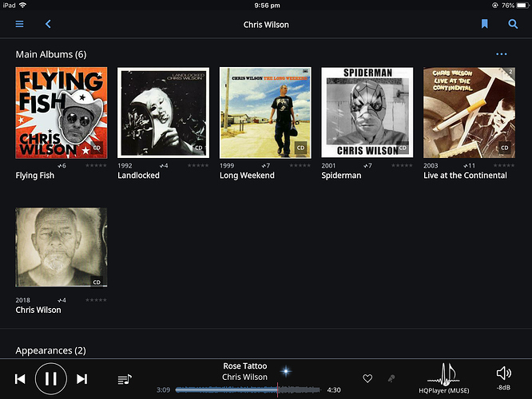Tap year 2003 label
The height and width of the screenshot is (399, 532).
pyautogui.click(x=431, y=166)
